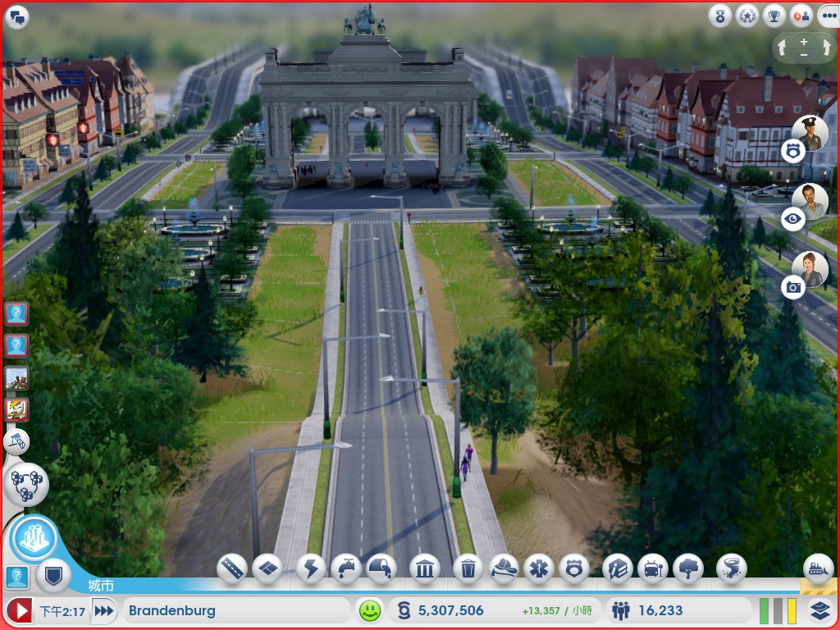Viewport: 840px width, 630px height.
Task: Open the Government building menu
Action: (x=425, y=568)
